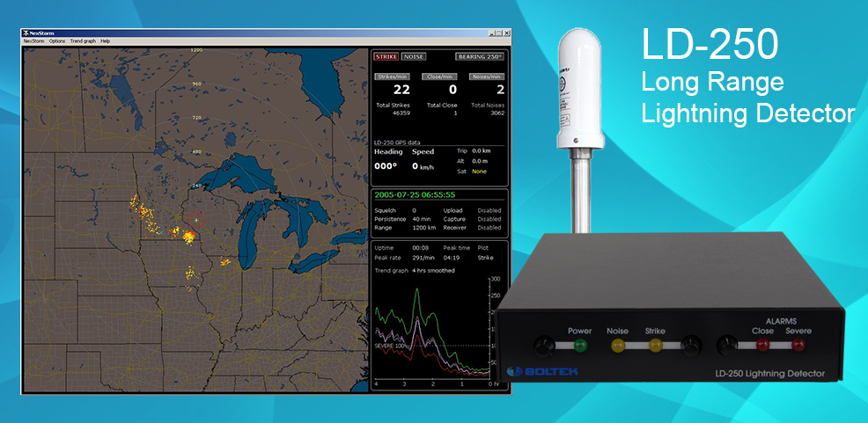The height and width of the screenshot is (423, 868).
Task: Click the yellow Noise LED on detector
Action: 617,346
